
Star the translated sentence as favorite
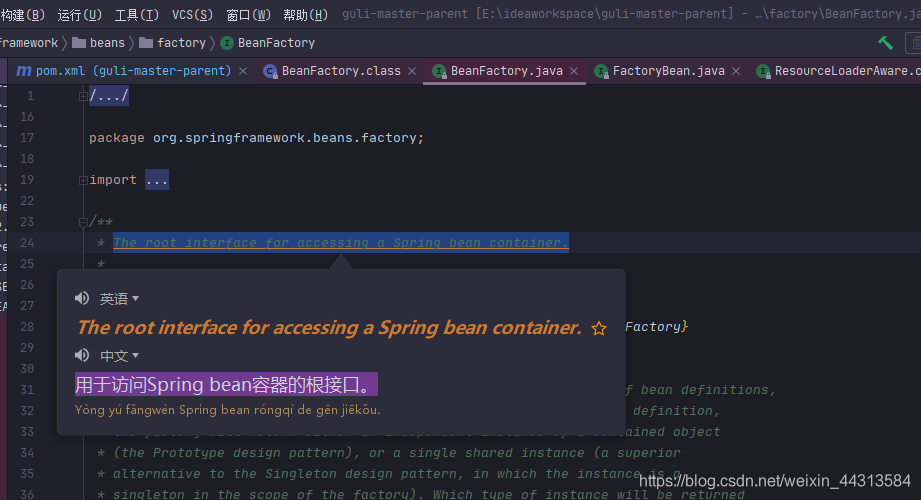click(599, 328)
